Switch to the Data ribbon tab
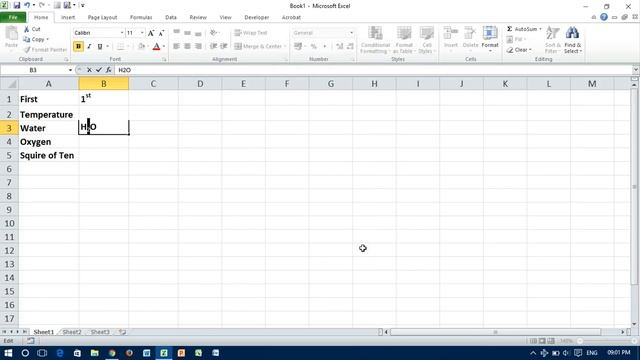Viewport: 640px width, 360px height. point(171,17)
